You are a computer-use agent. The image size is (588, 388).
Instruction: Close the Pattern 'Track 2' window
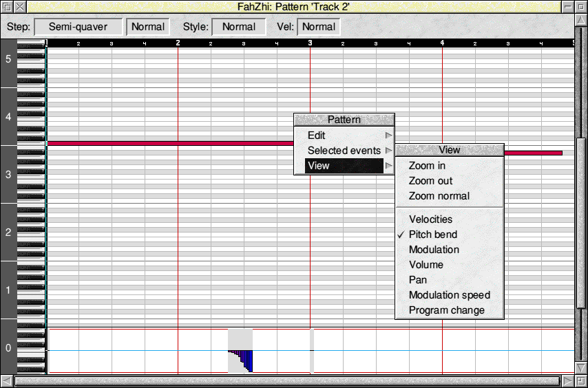21,6
